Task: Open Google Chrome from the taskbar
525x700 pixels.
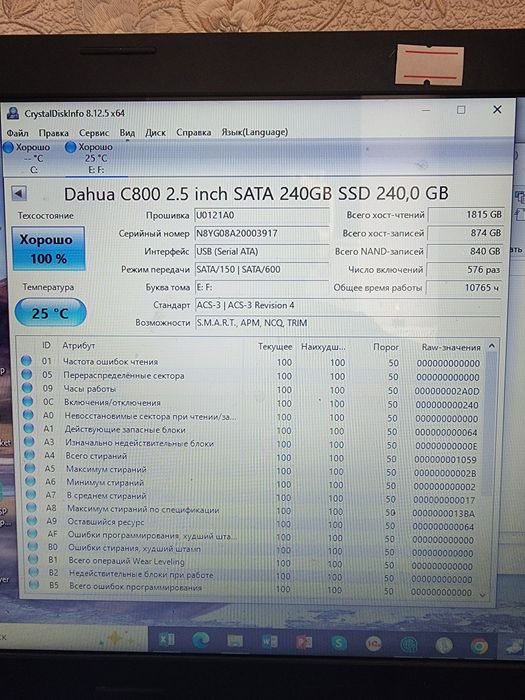Action: pos(479,646)
